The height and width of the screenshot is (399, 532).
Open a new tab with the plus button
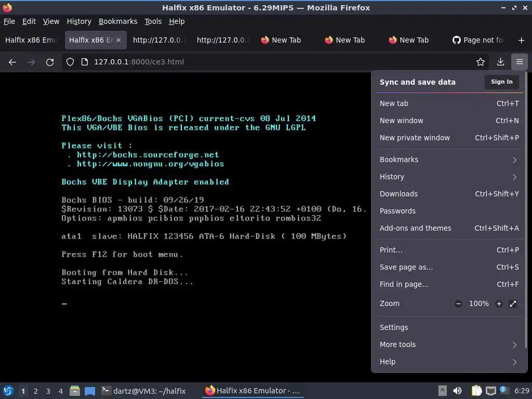click(x=522, y=41)
